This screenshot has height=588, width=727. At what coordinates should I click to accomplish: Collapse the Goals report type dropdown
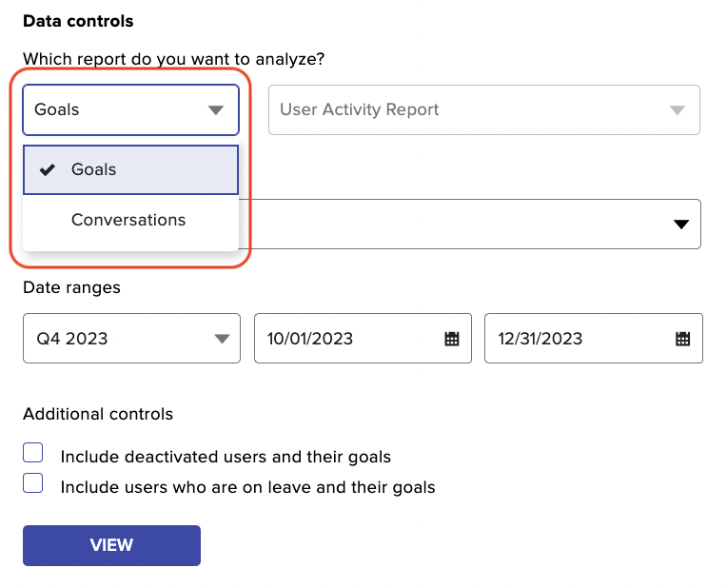pyautogui.click(x=130, y=110)
